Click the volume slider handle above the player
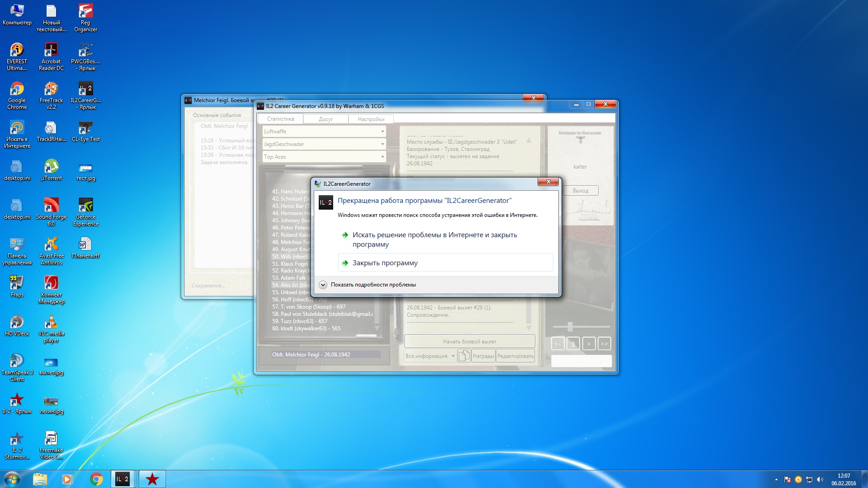The image size is (868, 488). [570, 326]
